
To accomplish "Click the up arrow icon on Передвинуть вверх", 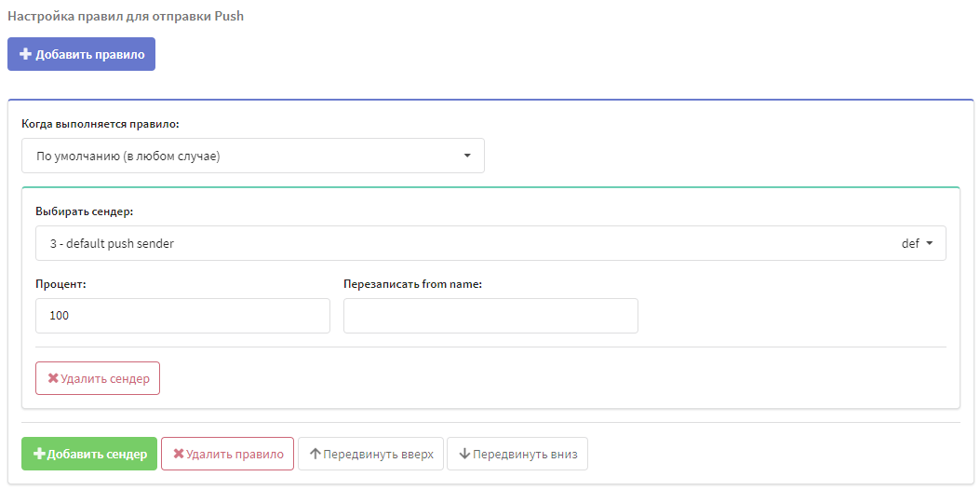I will pos(315,454).
